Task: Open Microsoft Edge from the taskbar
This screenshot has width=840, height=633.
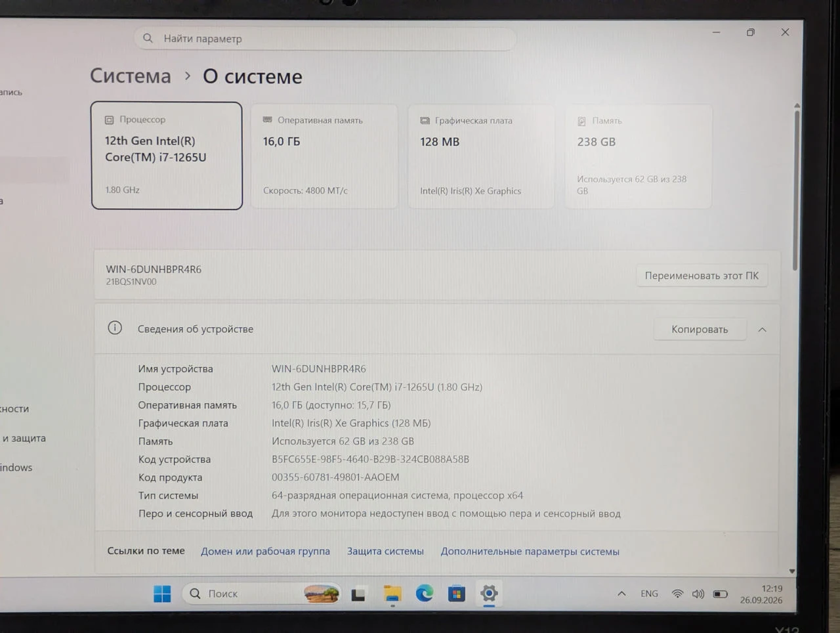Action: (x=425, y=594)
